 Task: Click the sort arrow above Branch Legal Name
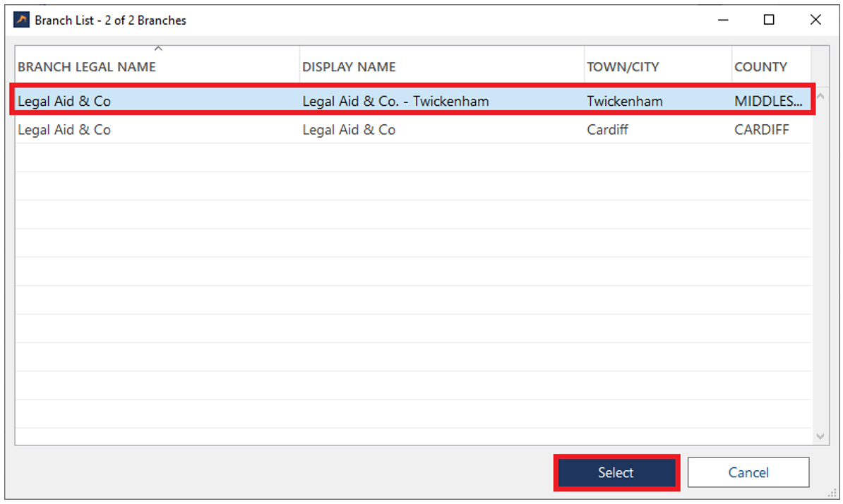click(x=158, y=49)
